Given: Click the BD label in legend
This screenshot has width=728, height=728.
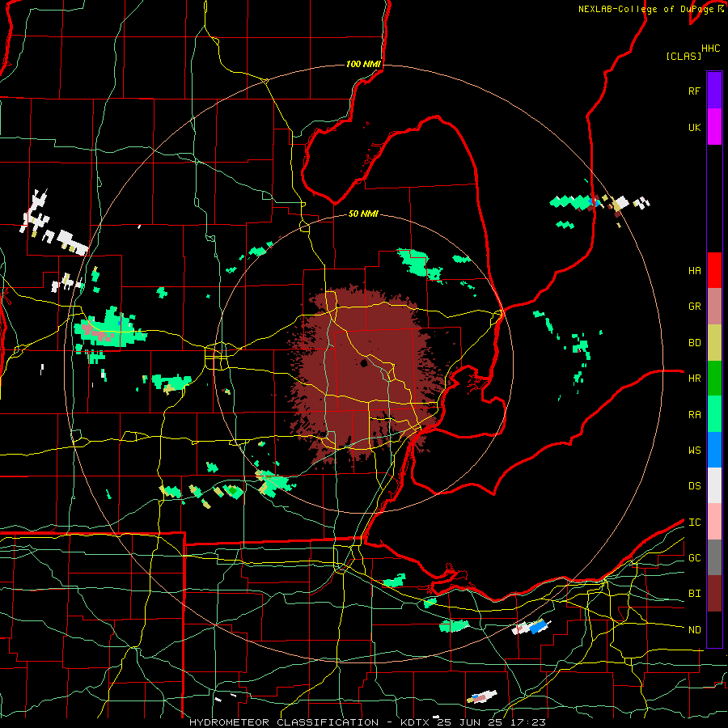Looking at the screenshot, I should (694, 343).
